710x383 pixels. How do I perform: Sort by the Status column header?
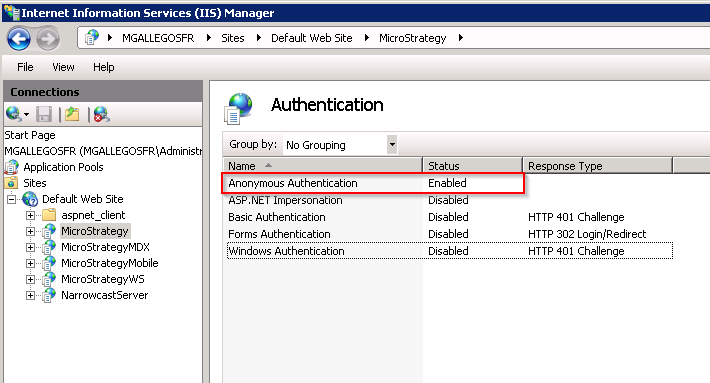(472, 166)
